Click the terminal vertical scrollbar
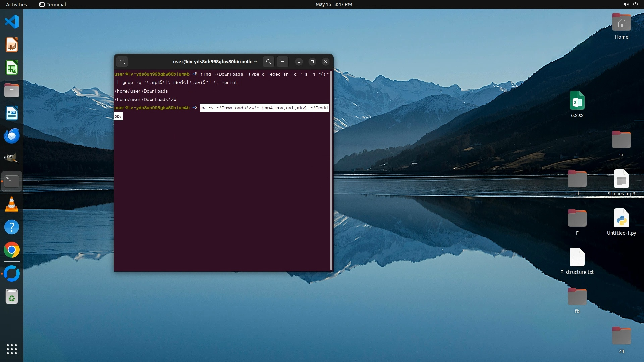Viewport: 644px width, 362px height. pyautogui.click(x=331, y=170)
